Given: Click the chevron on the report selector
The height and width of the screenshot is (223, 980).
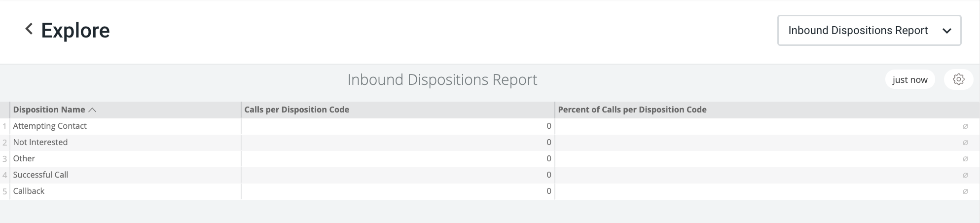Looking at the screenshot, I should pos(946,31).
